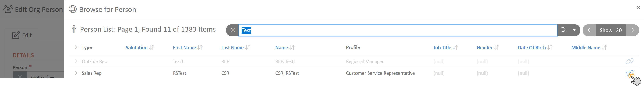The height and width of the screenshot is (86, 644).
Task: Click the search field containing Test
Action: [398, 30]
